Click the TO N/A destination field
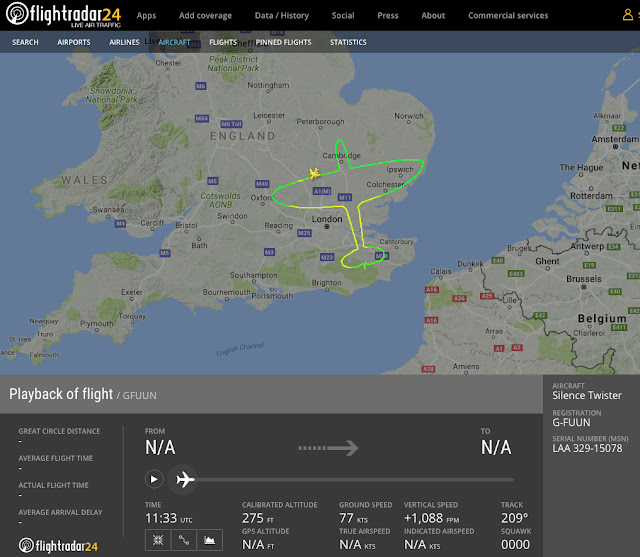Screen dimensions: 640x557 click(x=496, y=443)
